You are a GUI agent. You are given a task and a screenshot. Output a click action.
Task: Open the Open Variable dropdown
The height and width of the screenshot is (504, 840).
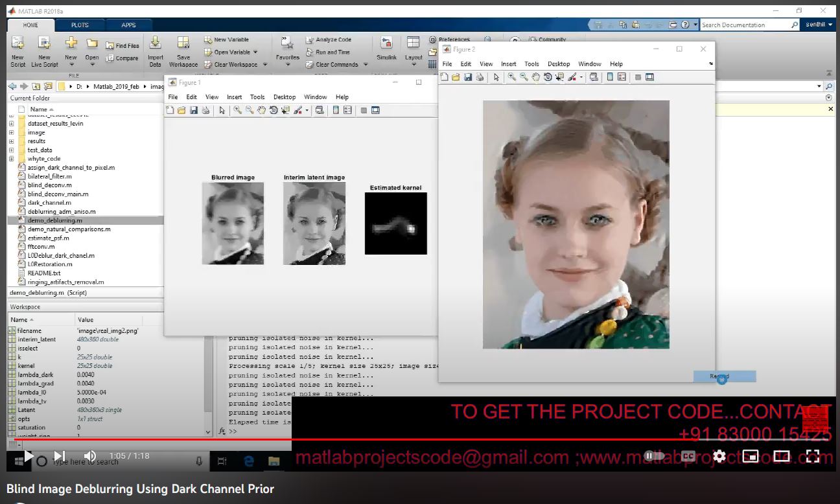(255, 52)
